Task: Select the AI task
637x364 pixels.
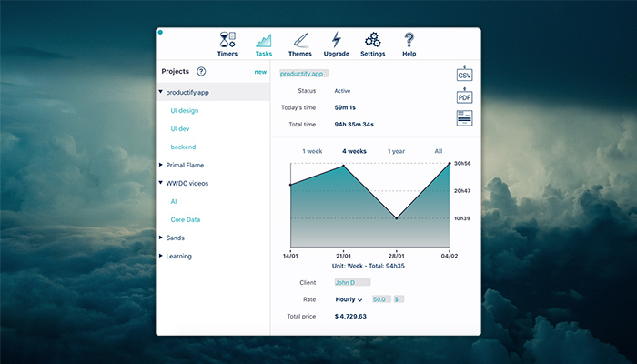Action: pyautogui.click(x=174, y=201)
